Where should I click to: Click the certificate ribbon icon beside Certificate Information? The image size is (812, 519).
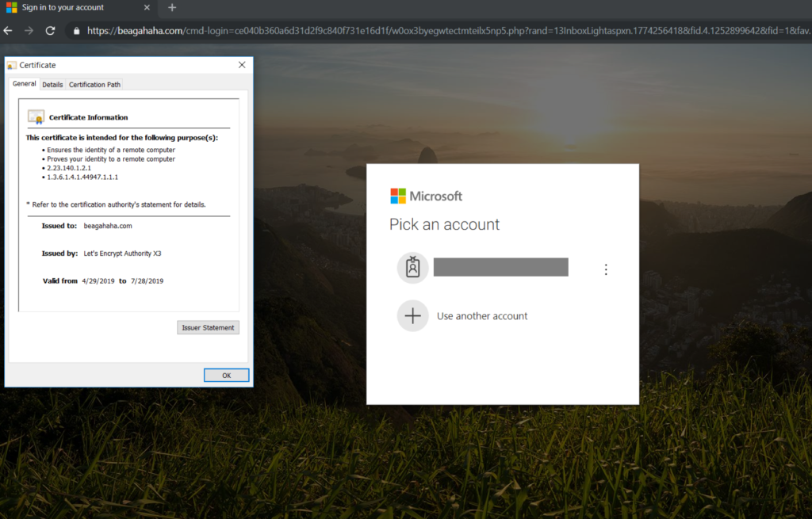point(36,117)
